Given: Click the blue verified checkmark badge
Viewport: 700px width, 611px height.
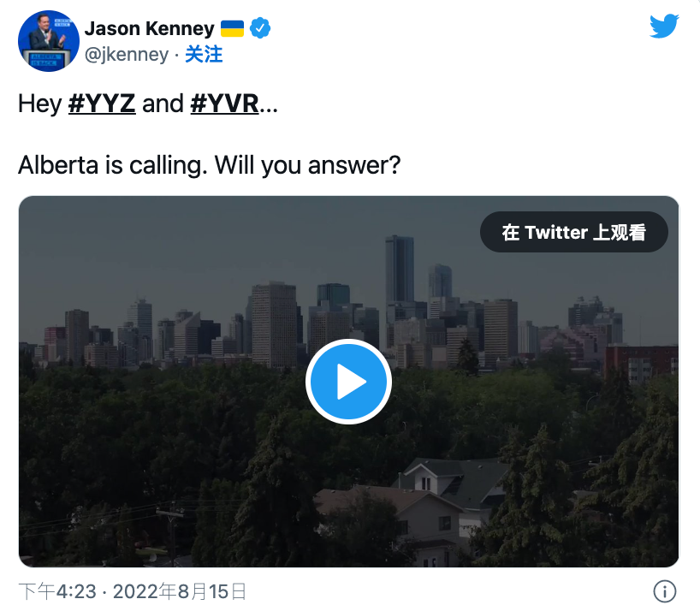Looking at the screenshot, I should (260, 28).
